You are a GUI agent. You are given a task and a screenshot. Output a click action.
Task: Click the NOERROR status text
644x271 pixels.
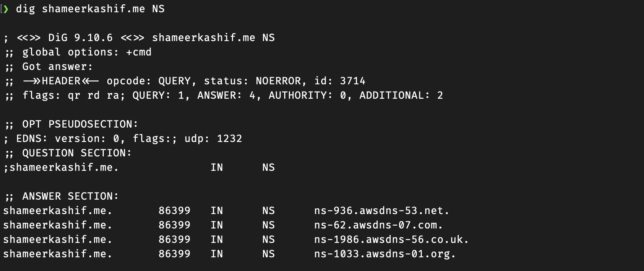278,81
